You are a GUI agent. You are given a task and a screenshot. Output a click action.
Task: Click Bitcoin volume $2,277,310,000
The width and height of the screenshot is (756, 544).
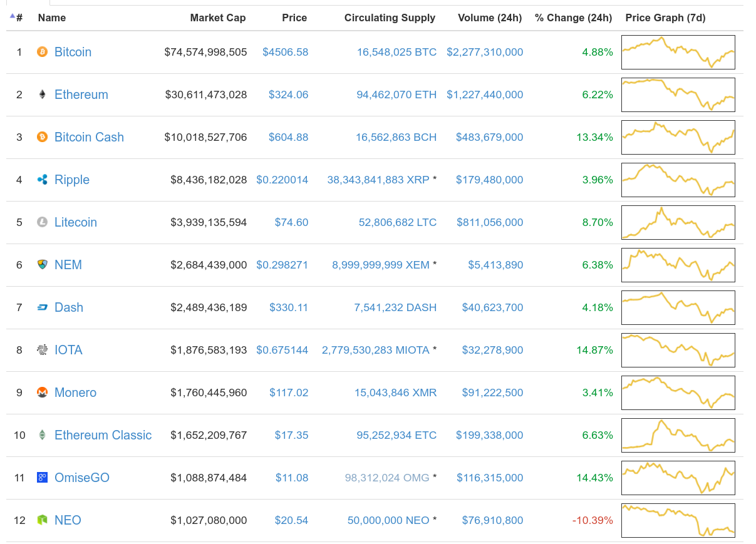click(x=485, y=52)
